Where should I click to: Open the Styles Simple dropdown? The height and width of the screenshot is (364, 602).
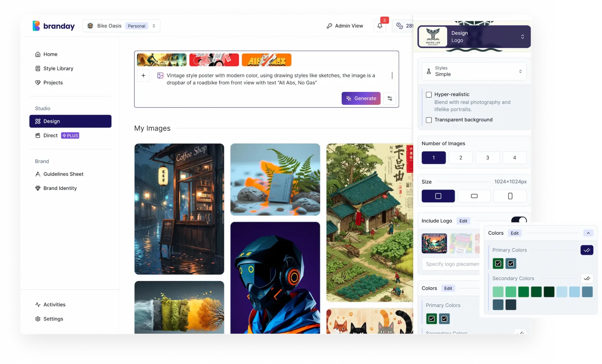pyautogui.click(x=474, y=71)
